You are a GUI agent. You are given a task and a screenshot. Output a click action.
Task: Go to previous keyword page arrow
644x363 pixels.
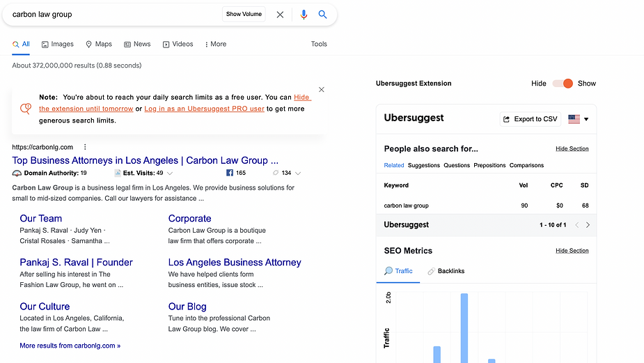(577, 225)
